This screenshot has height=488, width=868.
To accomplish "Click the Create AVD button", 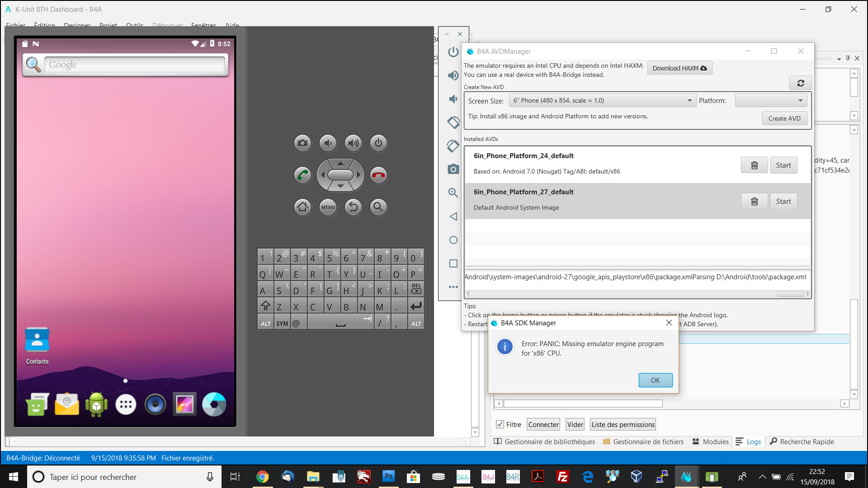I will pos(784,118).
